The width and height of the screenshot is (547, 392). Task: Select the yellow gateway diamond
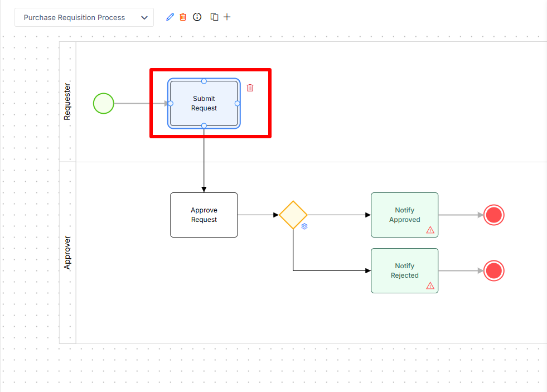click(293, 215)
